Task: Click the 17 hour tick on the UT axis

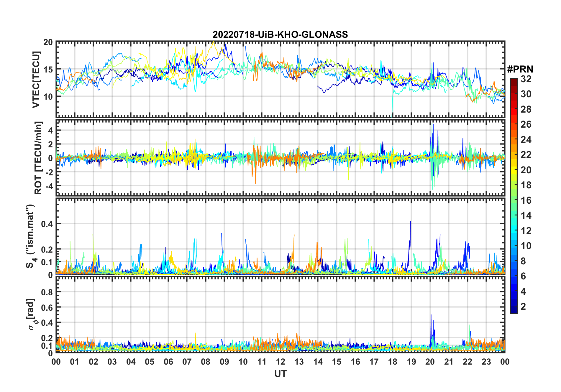Action: [x=374, y=362]
